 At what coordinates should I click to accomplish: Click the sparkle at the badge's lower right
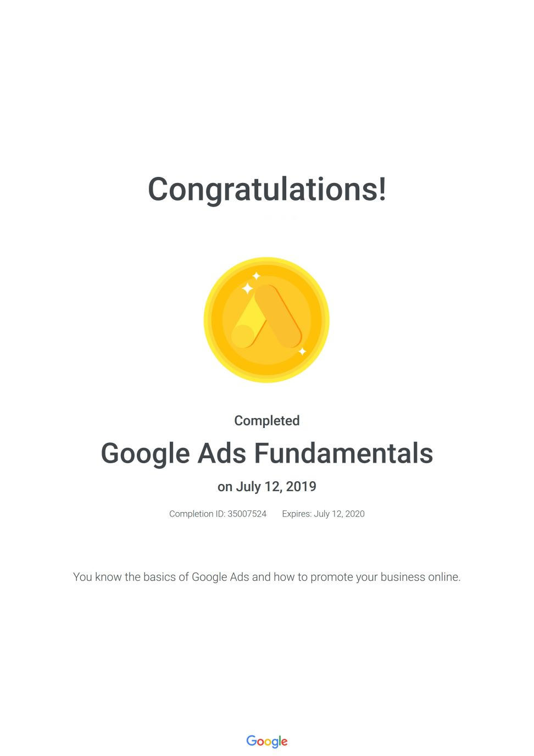click(302, 351)
